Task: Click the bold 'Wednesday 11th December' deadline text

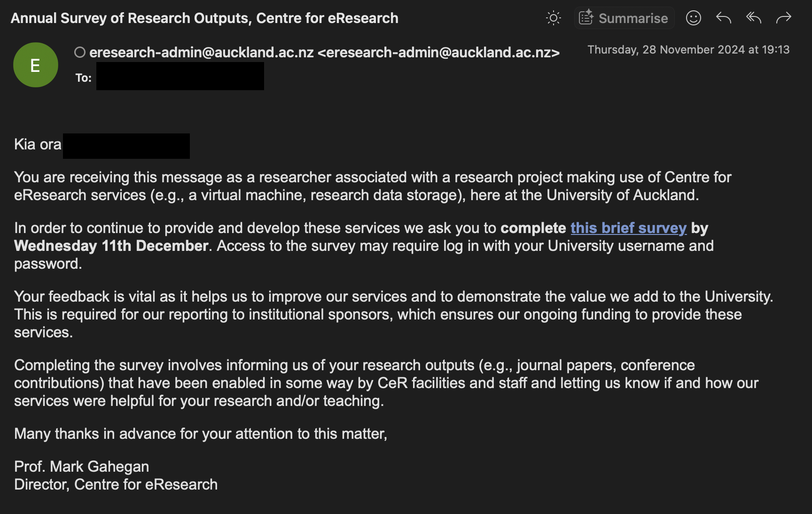Action: pyautogui.click(x=111, y=246)
